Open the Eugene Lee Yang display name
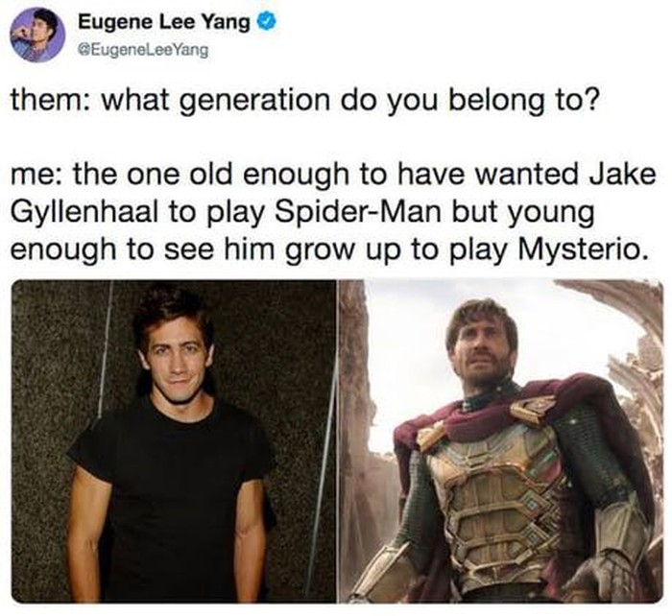This screenshot has height=616, width=672. click(164, 22)
